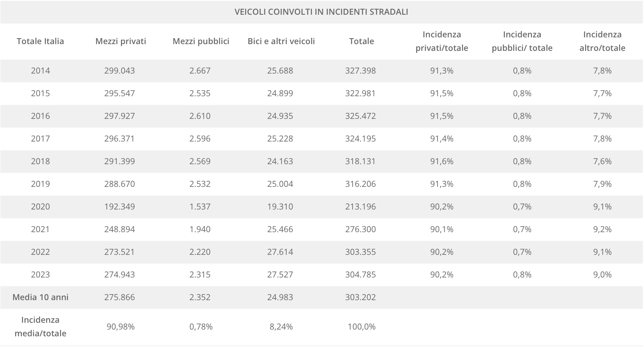Click the "Totale Italia" header cell

click(40, 41)
